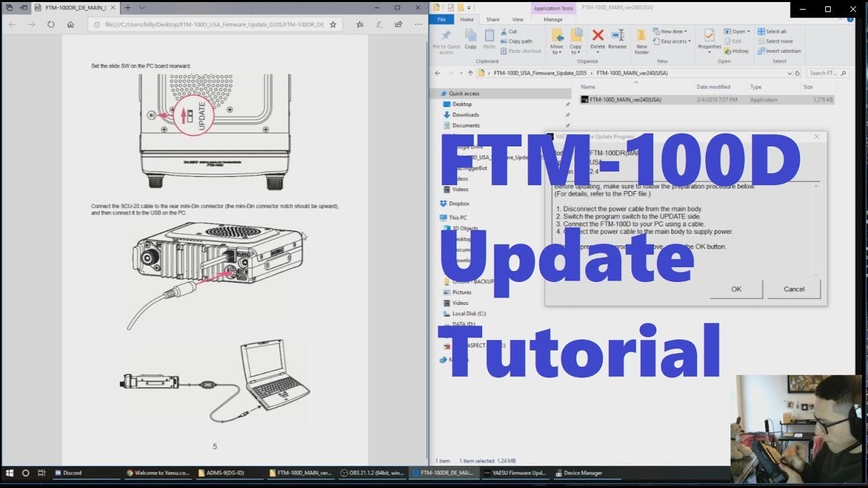
Task: Click History in the Open group
Action: coord(736,51)
